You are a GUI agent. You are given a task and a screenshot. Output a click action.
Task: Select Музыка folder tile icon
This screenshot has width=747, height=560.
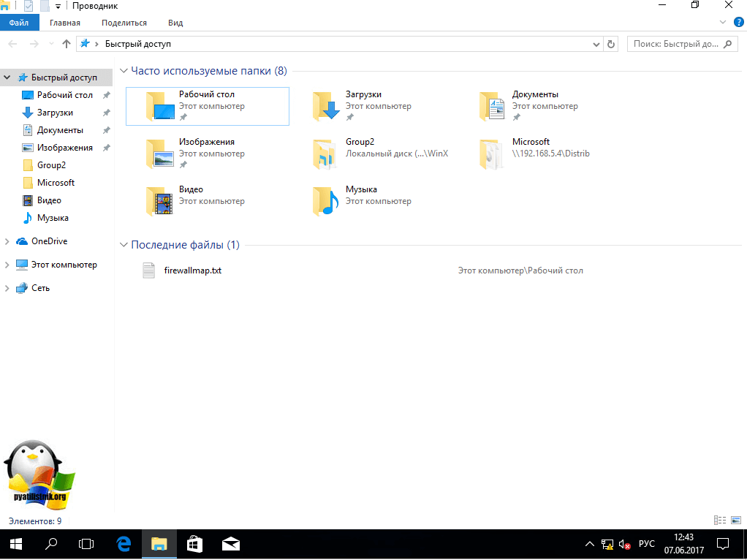(x=326, y=201)
